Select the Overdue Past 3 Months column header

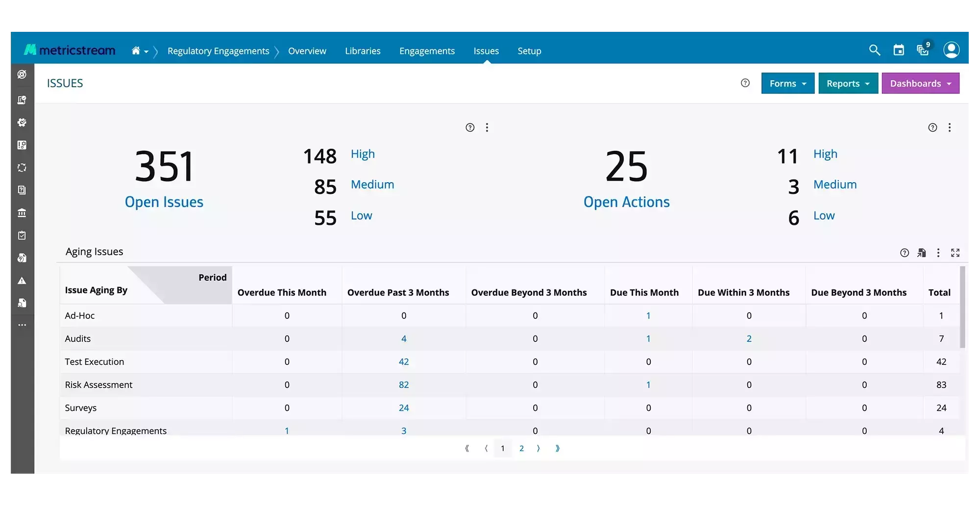[398, 292]
